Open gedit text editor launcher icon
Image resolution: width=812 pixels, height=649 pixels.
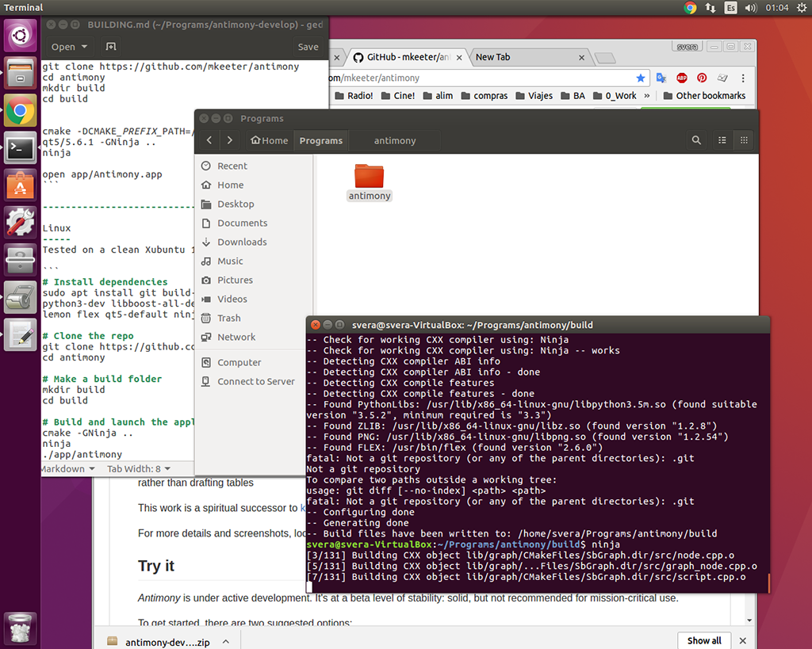tap(20, 335)
